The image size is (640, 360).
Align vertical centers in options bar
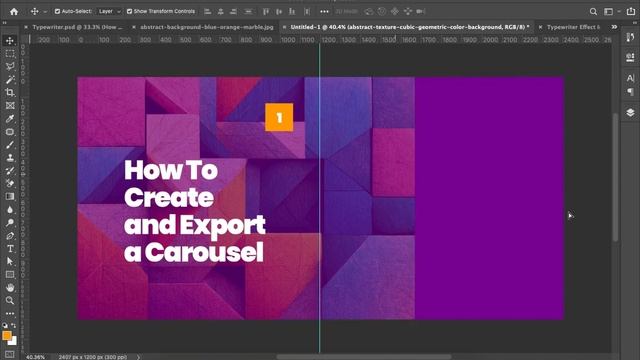click(x=279, y=11)
